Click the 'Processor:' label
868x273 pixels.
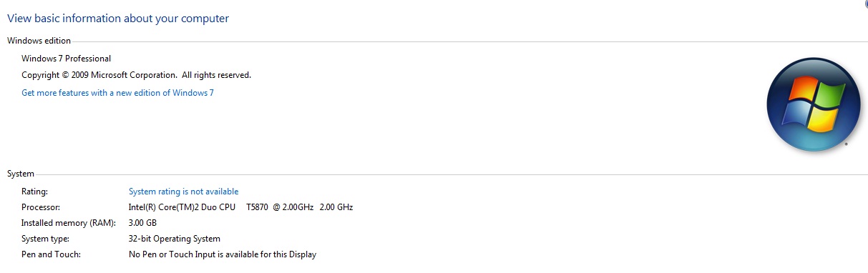point(39,207)
